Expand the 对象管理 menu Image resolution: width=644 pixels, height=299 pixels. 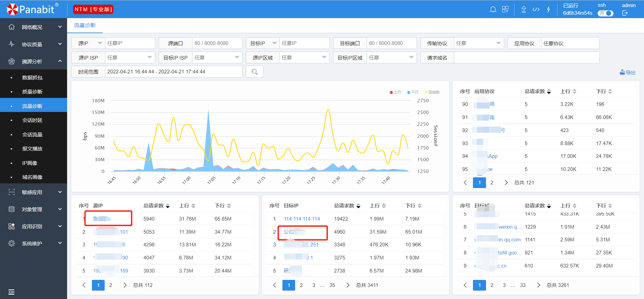(x=34, y=209)
